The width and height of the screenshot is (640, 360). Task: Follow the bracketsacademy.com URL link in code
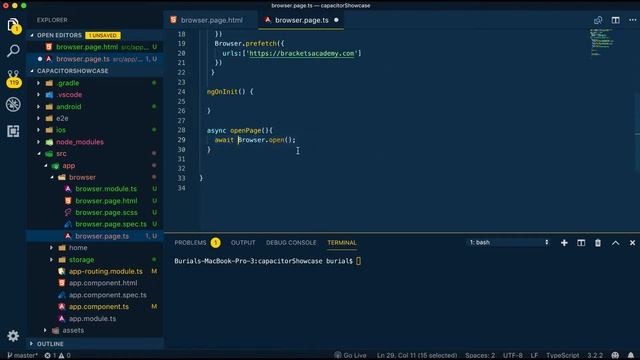pyautogui.click(x=302, y=53)
